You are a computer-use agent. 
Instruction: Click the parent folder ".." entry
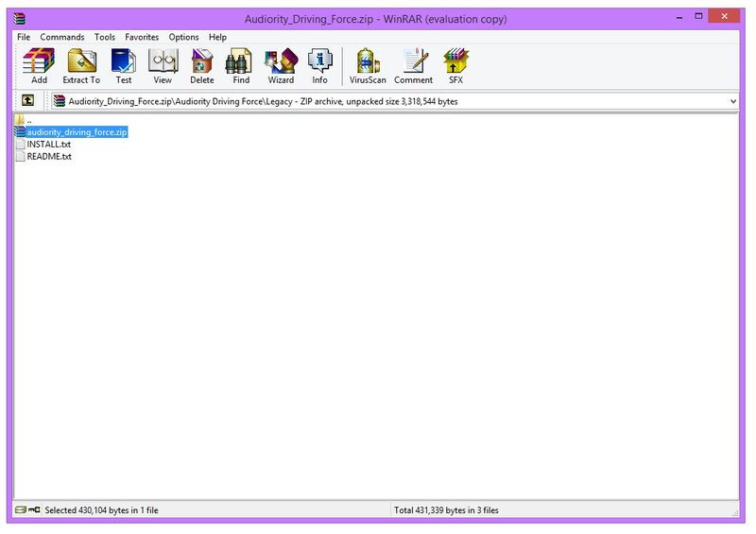click(28, 121)
